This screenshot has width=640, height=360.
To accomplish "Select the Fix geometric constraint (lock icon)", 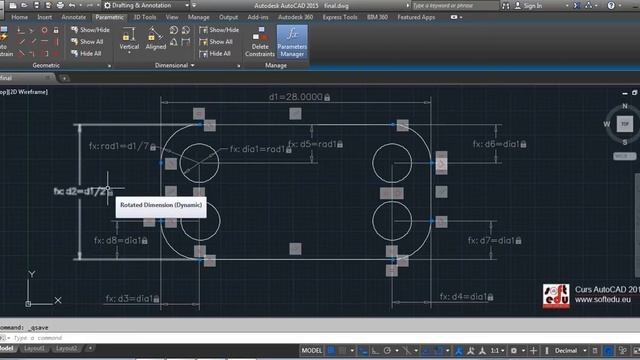I will pyautogui.click(x=56, y=30).
